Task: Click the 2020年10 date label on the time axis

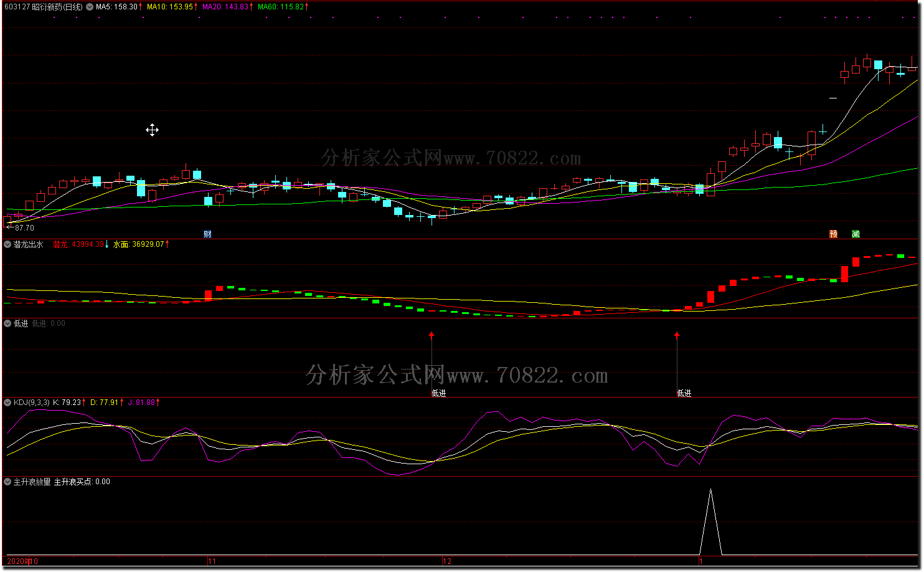Action: click(22, 561)
